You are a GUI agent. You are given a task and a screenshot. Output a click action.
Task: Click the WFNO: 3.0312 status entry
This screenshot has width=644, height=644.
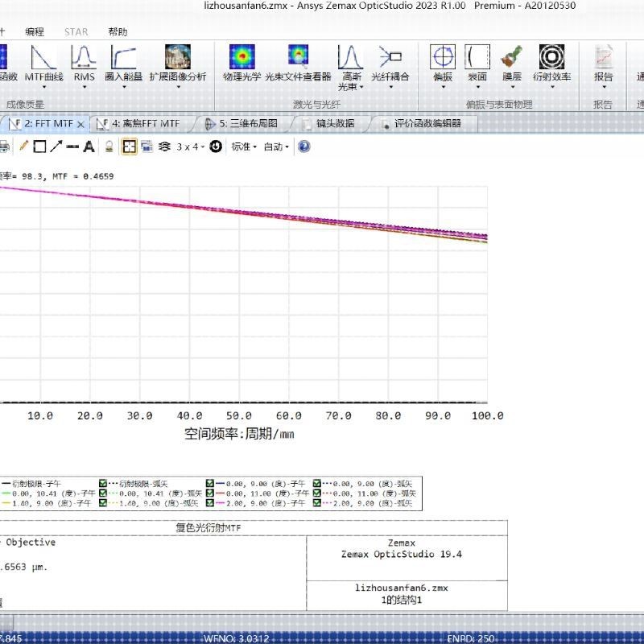236,638
